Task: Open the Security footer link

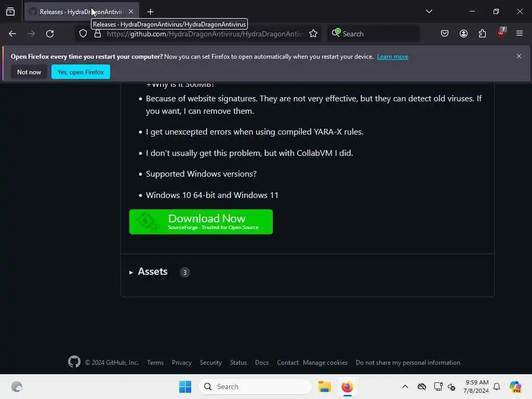Action: 211,363
